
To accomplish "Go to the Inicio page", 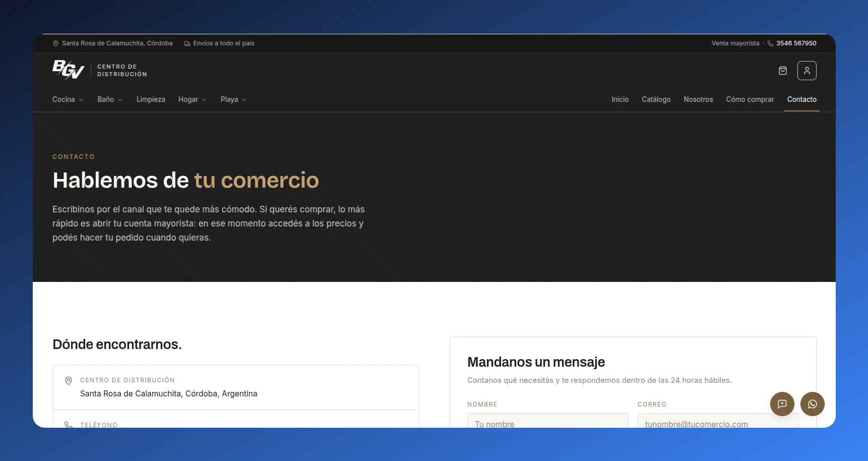I will (x=620, y=99).
